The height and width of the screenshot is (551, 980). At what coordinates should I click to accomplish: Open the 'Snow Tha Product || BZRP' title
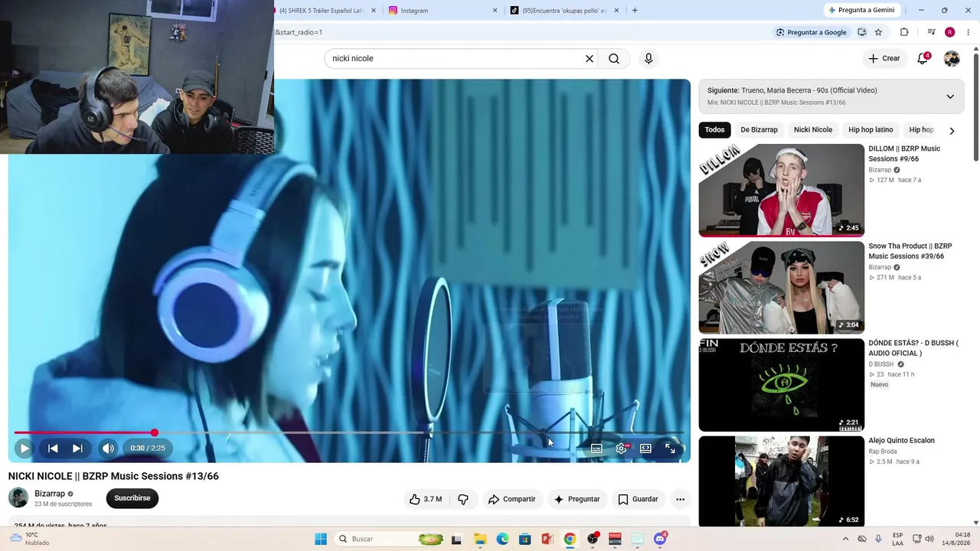910,251
